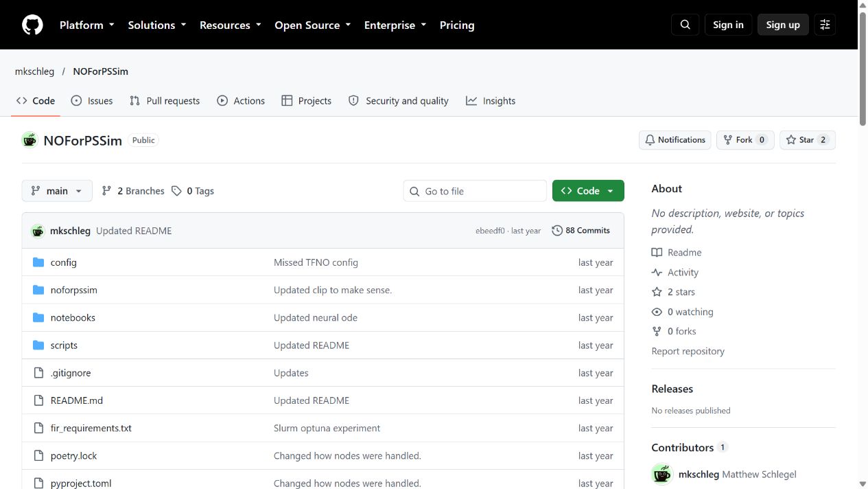
Task: Click config folder icon
Action: pos(38,262)
